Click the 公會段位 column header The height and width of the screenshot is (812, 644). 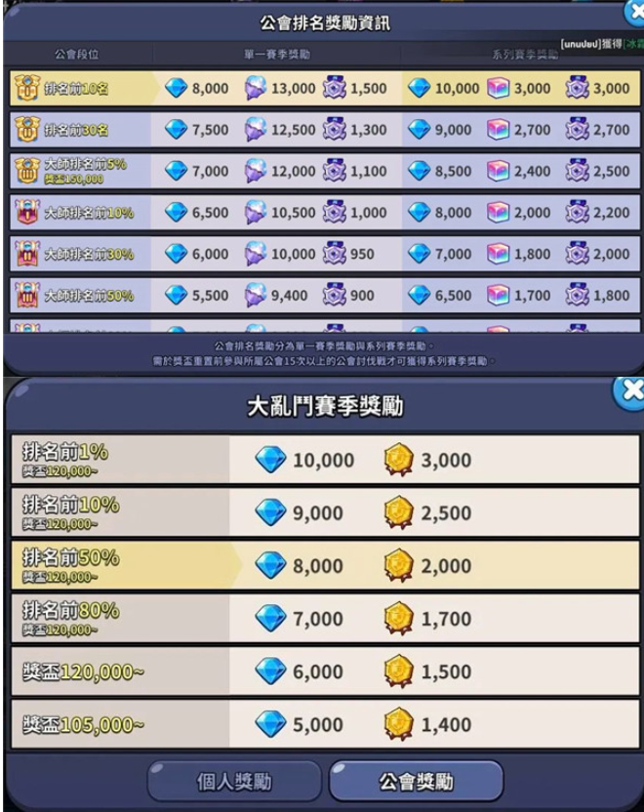click(77, 55)
